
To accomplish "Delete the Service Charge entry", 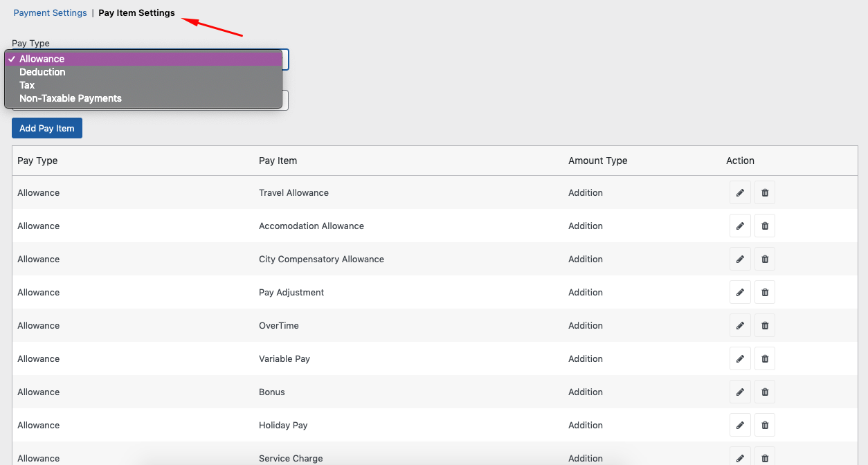I will point(764,457).
